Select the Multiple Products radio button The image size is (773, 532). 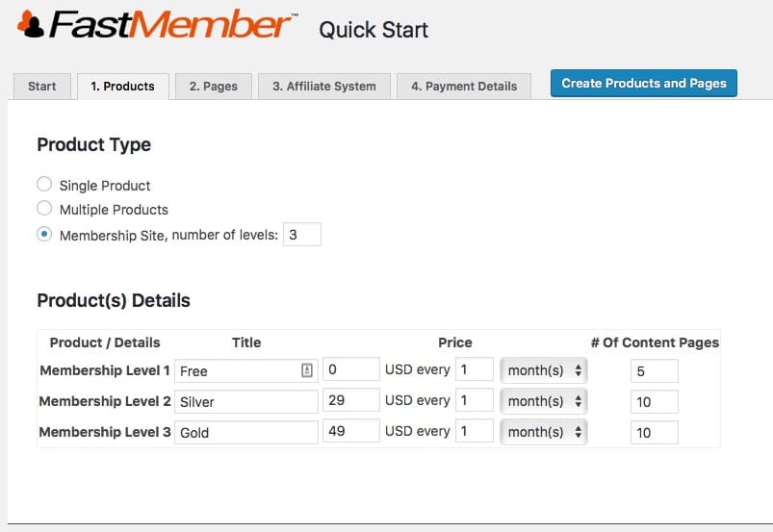(x=44, y=209)
